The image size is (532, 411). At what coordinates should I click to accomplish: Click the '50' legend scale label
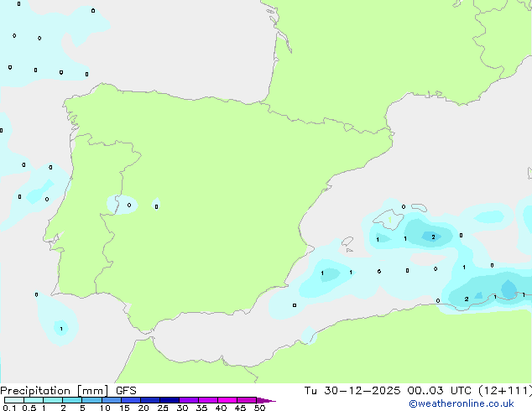(259, 408)
